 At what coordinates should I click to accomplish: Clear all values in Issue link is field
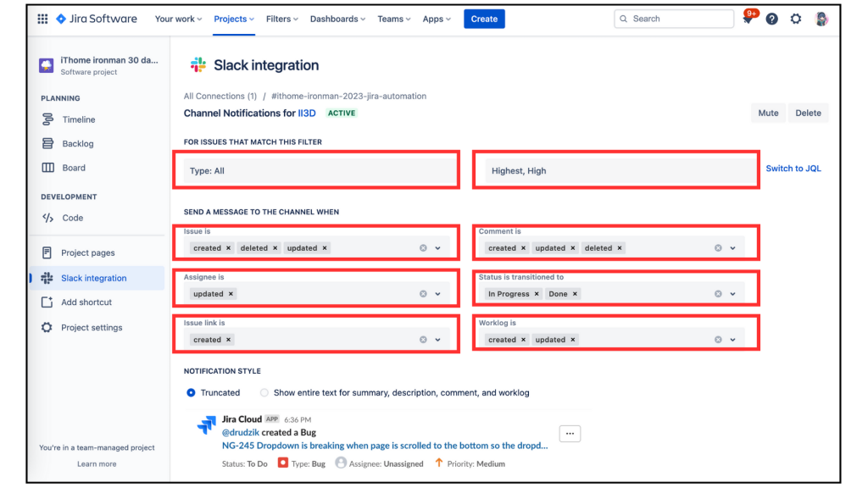coord(423,340)
